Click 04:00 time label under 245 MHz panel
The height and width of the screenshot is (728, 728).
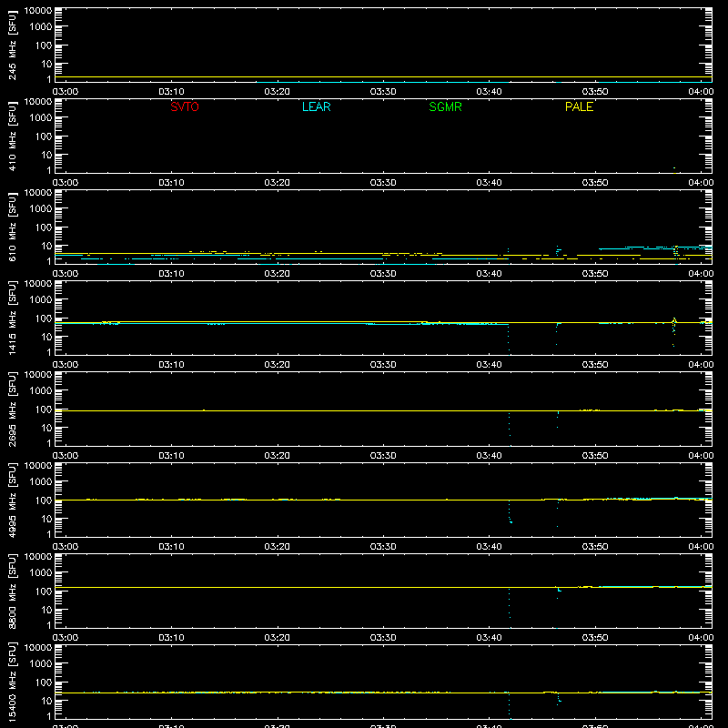click(701, 92)
